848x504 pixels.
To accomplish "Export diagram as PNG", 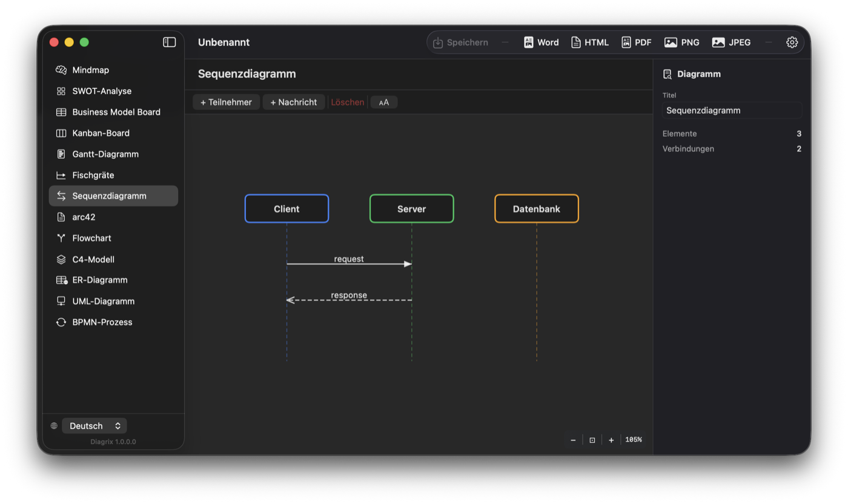I will 681,42.
